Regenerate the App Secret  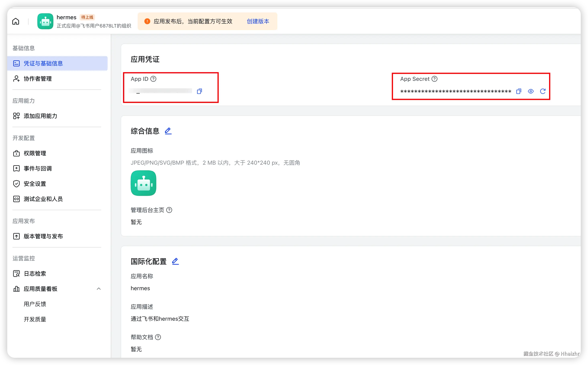click(x=543, y=91)
